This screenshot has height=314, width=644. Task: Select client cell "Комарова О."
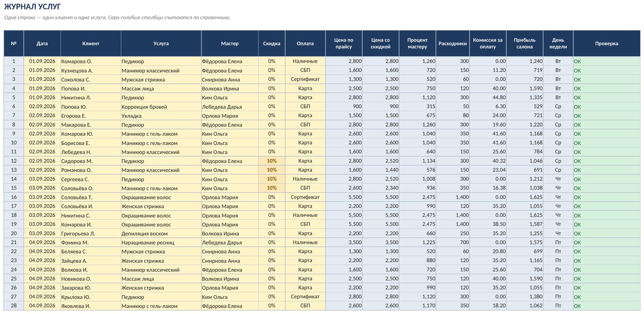coord(91,61)
